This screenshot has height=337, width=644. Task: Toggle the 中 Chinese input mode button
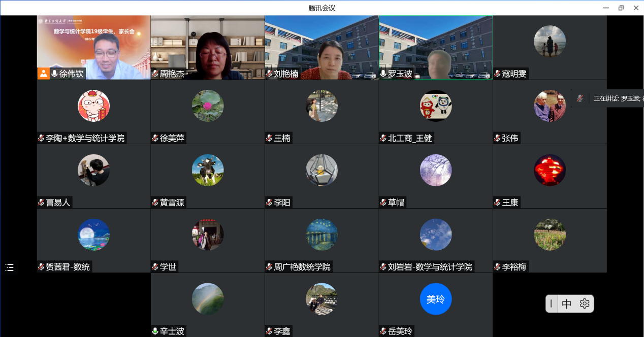pyautogui.click(x=567, y=304)
